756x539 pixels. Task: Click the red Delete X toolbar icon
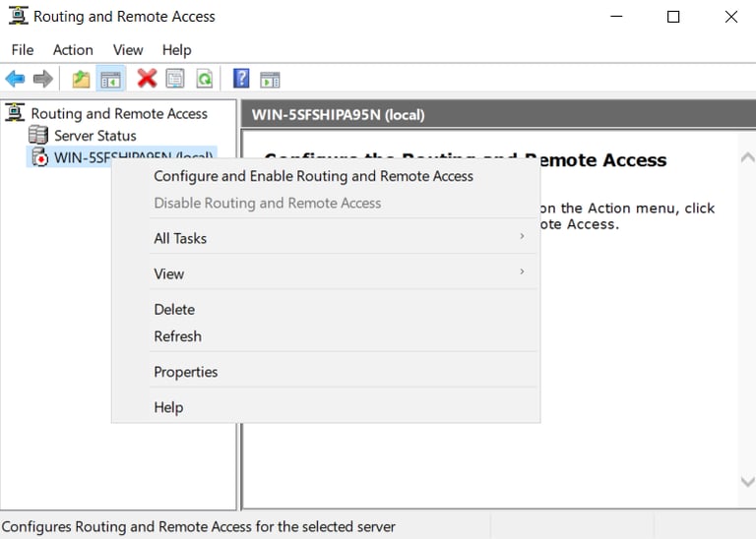147,79
